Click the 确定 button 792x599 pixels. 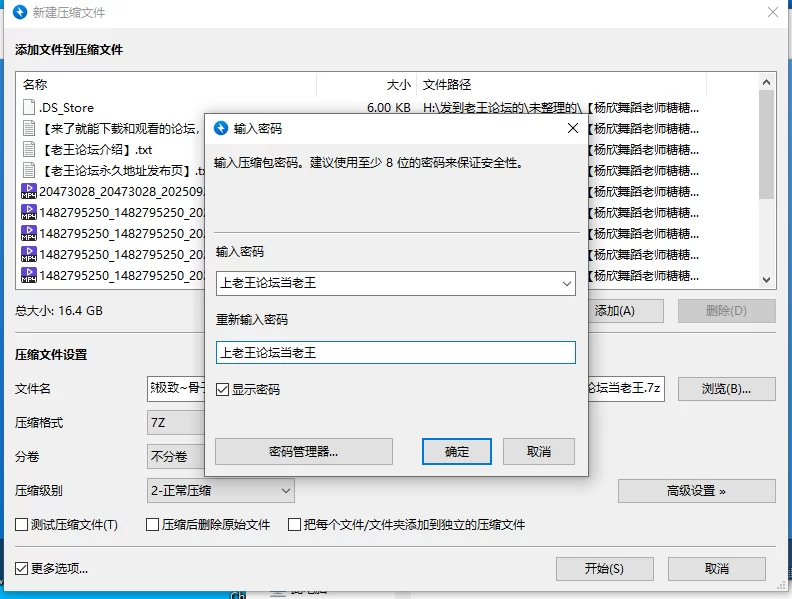(457, 452)
